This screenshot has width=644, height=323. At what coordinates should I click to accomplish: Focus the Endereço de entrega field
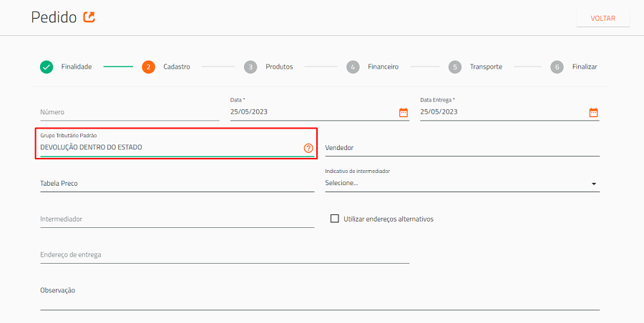pos(225,255)
